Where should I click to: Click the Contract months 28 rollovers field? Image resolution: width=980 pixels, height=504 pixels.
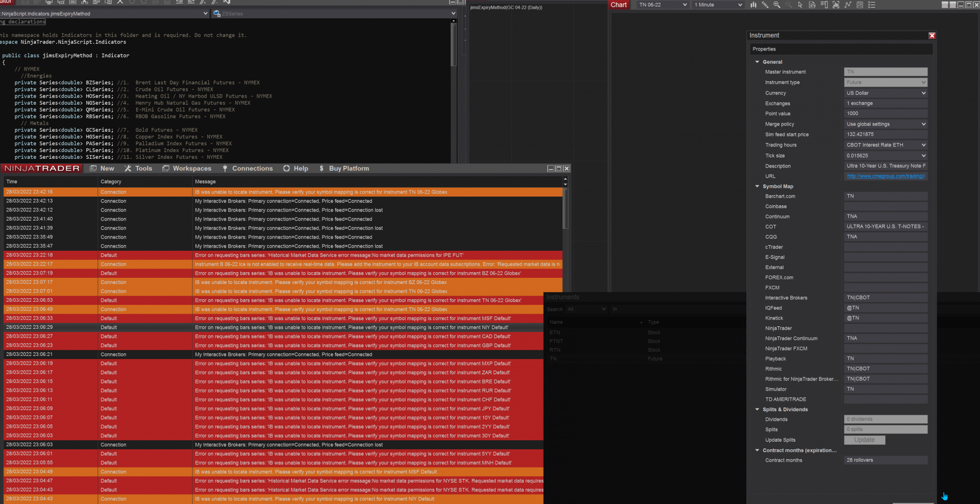[x=886, y=460]
